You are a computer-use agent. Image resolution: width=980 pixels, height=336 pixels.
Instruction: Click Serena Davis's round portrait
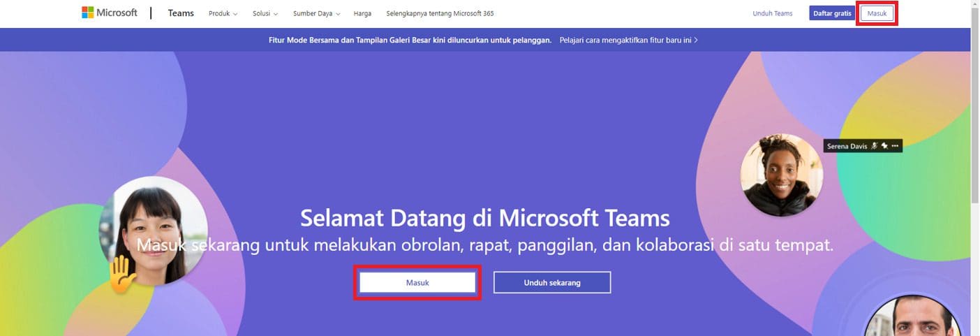pyautogui.click(x=782, y=175)
